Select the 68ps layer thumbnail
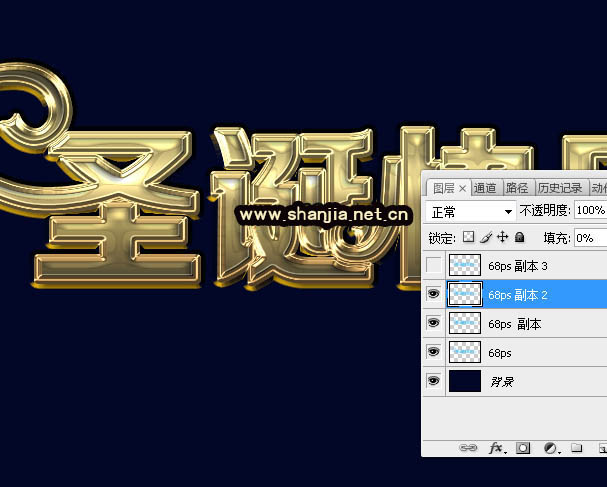 [x=465, y=352]
